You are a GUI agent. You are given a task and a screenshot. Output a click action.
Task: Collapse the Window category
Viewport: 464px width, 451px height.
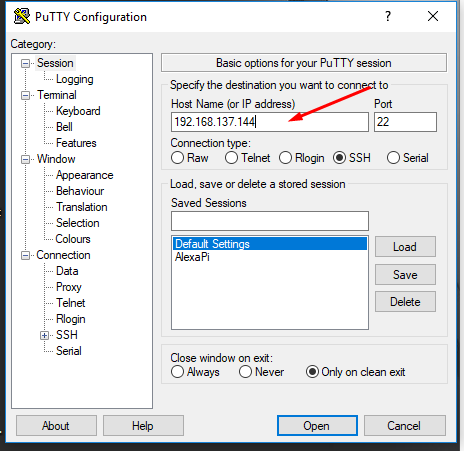pos(25,160)
